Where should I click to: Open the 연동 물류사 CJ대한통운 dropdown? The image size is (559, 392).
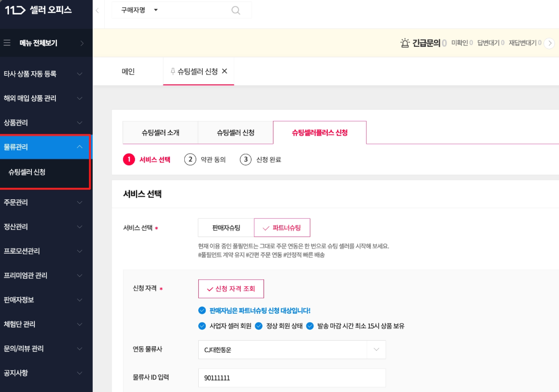click(292, 350)
